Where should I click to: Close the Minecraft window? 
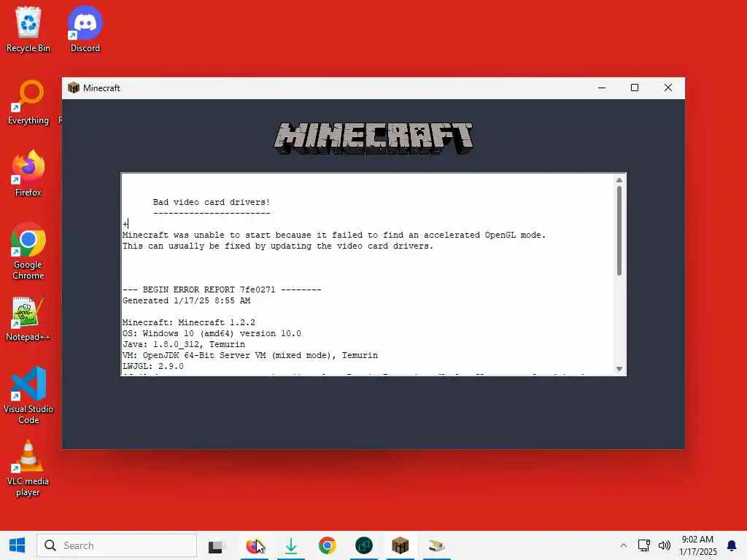pyautogui.click(x=668, y=87)
